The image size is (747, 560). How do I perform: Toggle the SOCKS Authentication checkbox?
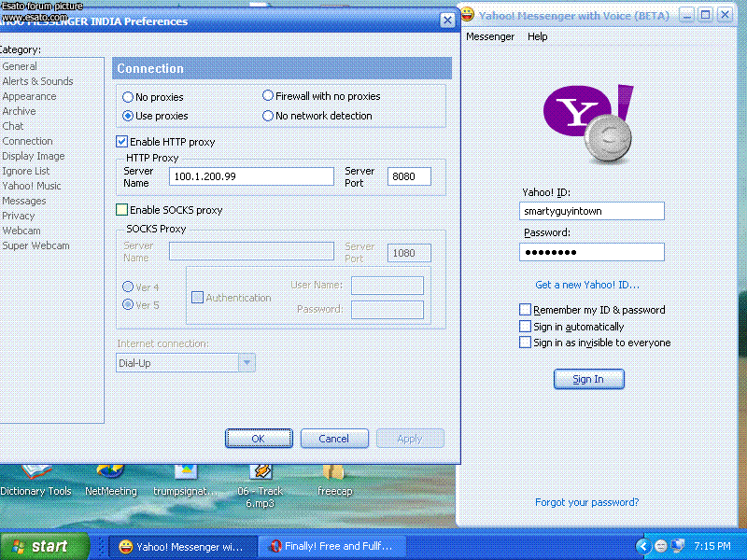197,298
